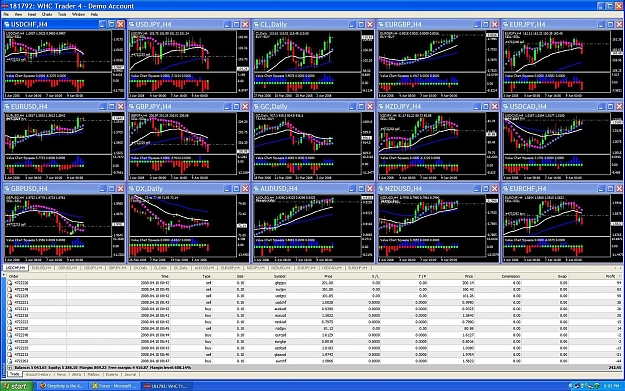Screen dimensions: 625x391
Task: Switch to Simplicity is the K... taskbar item
Action: 61,386
